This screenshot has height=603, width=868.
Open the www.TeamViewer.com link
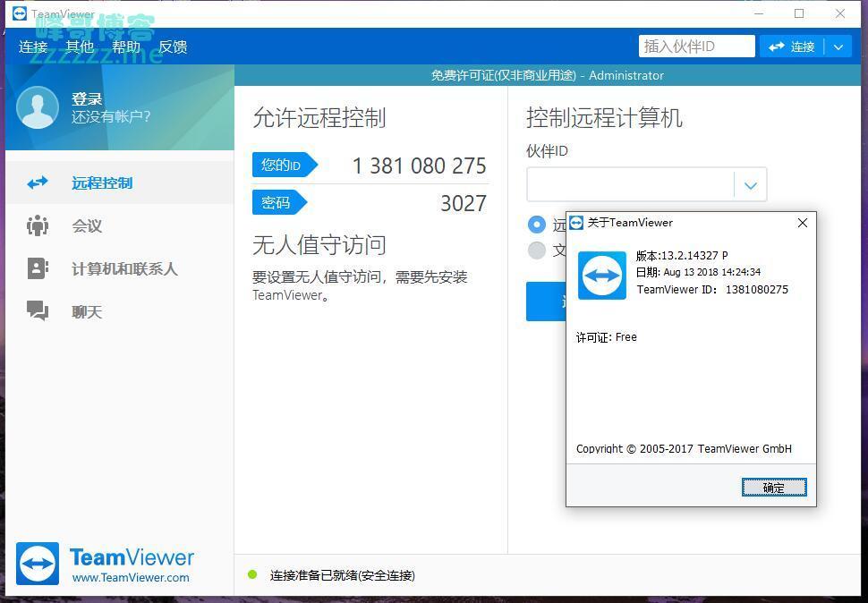click(131, 578)
